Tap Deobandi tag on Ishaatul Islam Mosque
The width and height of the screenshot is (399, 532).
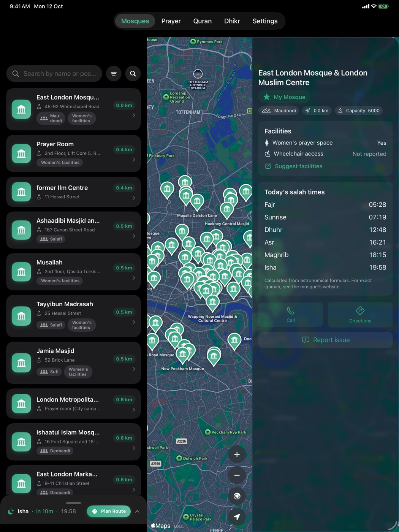tap(55, 451)
